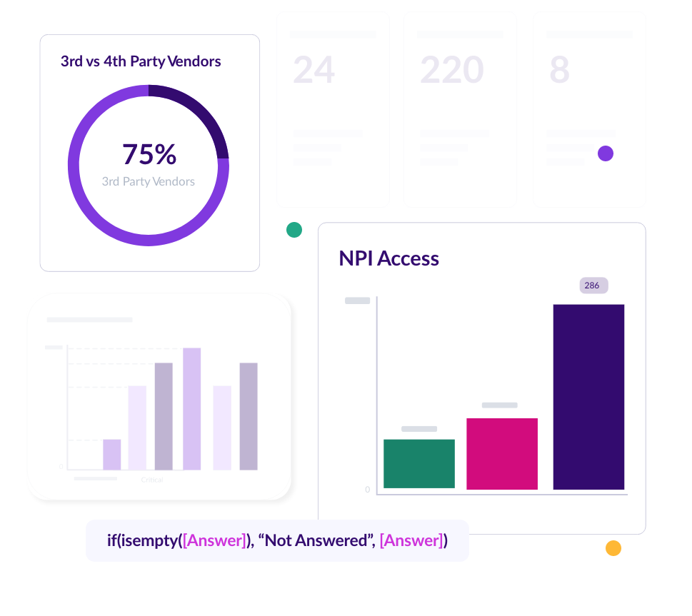Click the '3rd Party Vendors' donut label
The height and width of the screenshot is (616, 692).
[x=149, y=181]
